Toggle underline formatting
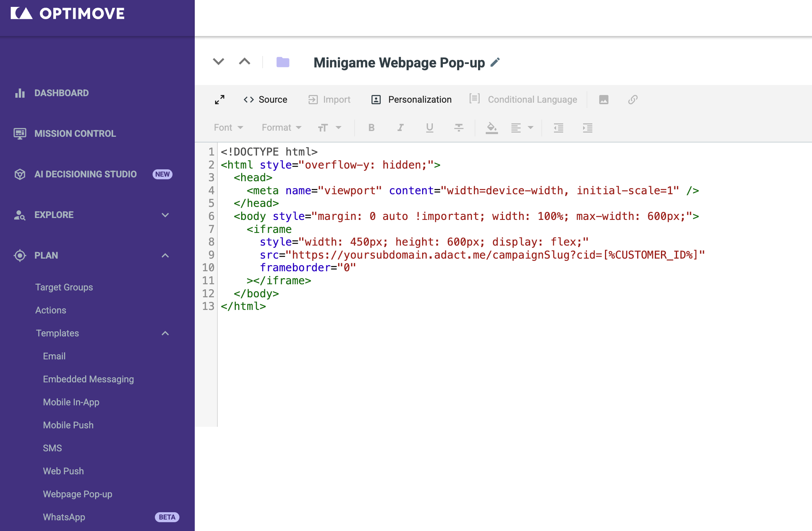Screen dimensions: 812x531 430,128
